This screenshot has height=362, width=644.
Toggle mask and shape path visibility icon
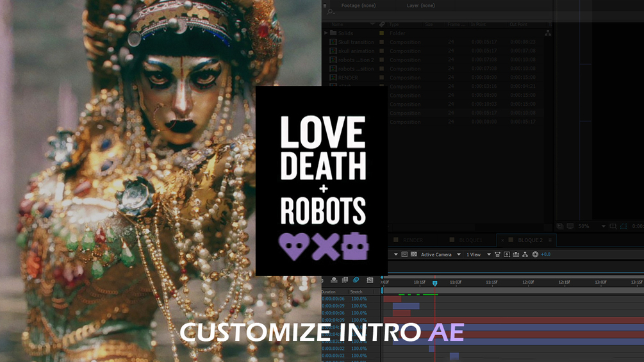tap(623, 226)
